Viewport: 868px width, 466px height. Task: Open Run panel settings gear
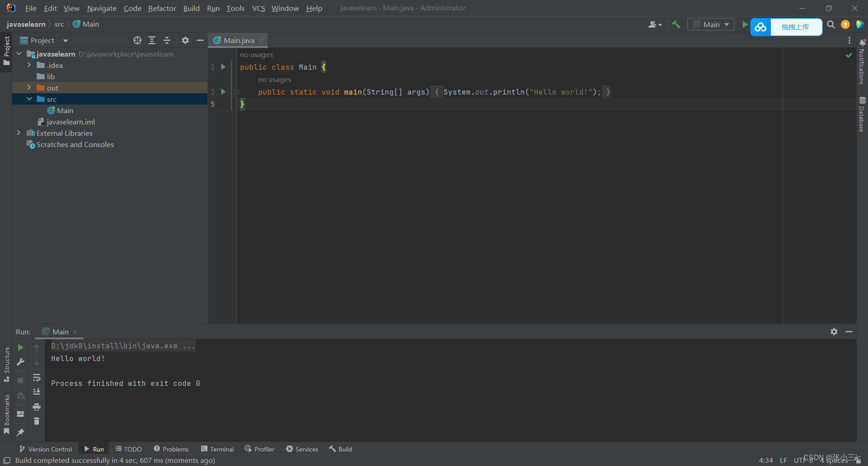834,332
